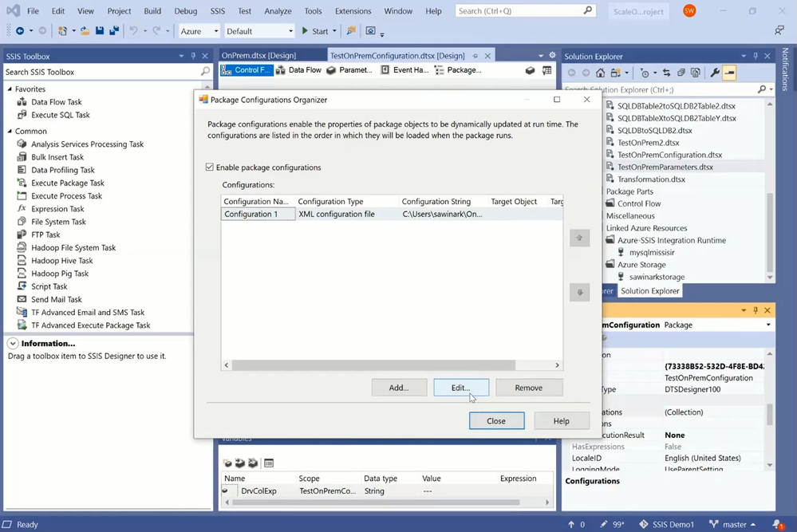Choose the Execute Process Task
Screen dimensions: 797x532
tap(66, 196)
